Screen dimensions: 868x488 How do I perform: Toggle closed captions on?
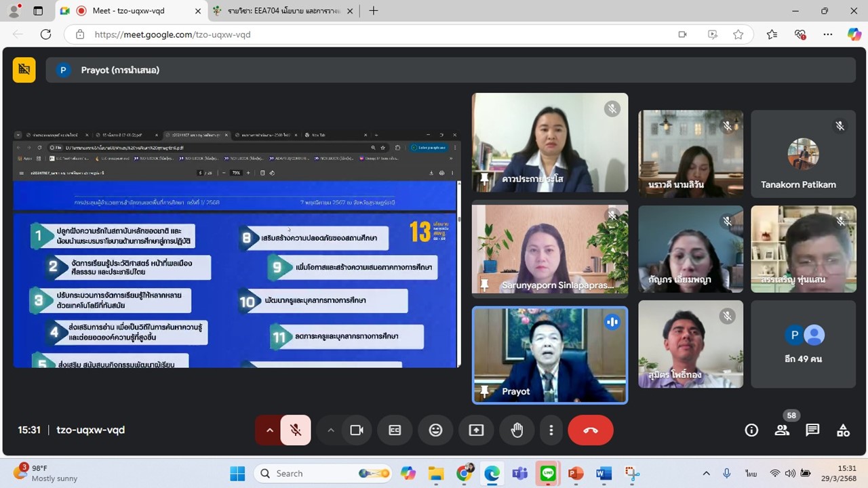pos(395,430)
